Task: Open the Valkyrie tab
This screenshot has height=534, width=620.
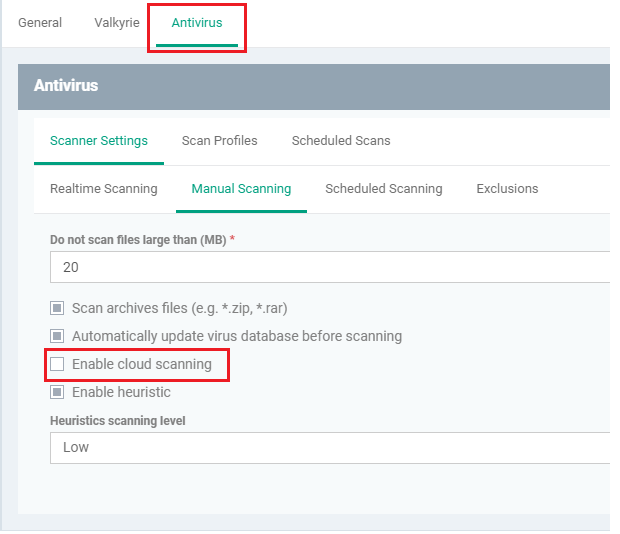Action: tap(117, 23)
